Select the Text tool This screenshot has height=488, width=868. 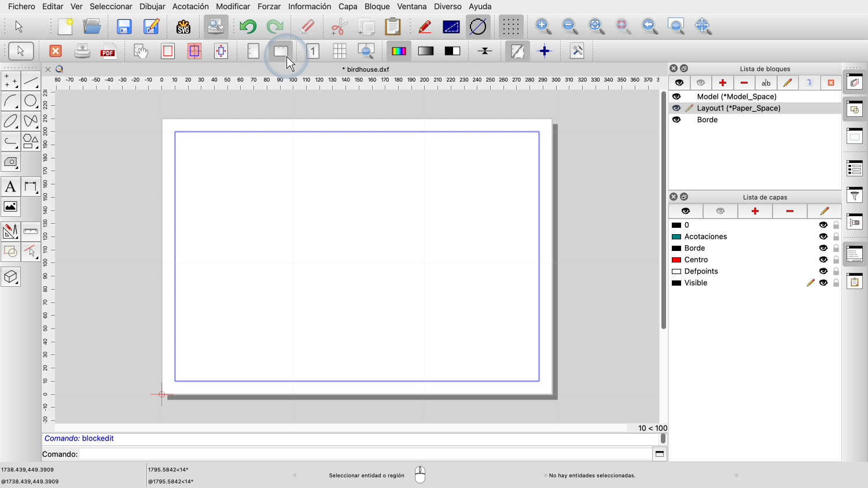click(10, 187)
